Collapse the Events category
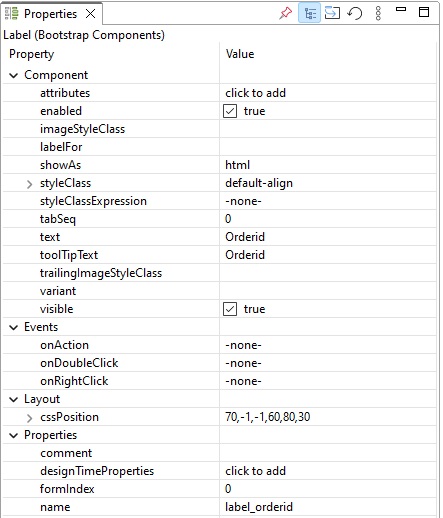Screen dimensions: 443x518 pos(13,327)
